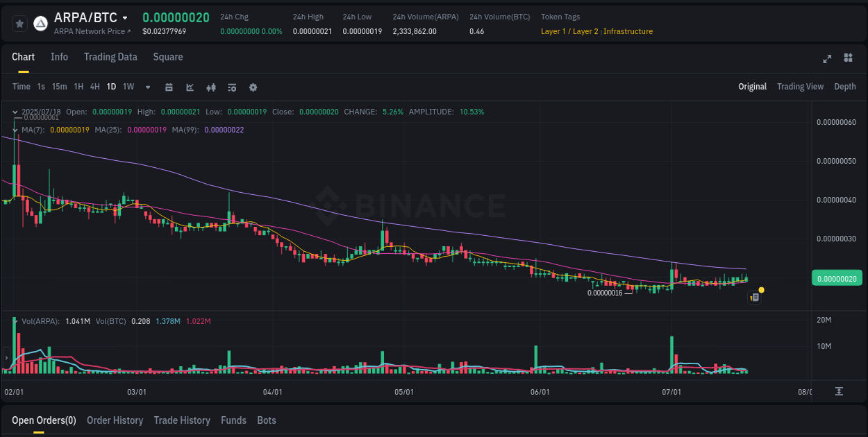Collapse the MA indicator row chevron
Image resolution: width=868 pixels, height=437 pixels.
[15, 130]
